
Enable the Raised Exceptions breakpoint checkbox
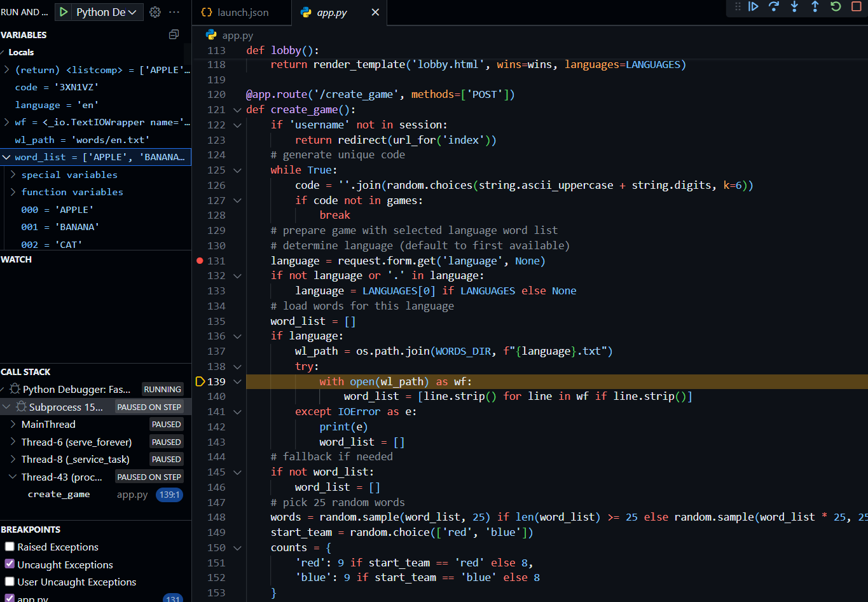coord(10,547)
